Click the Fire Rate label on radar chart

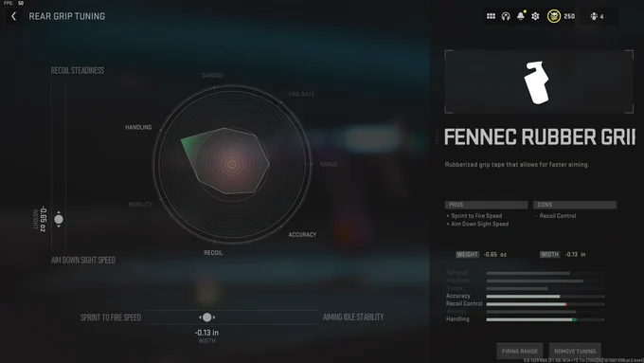301,94
